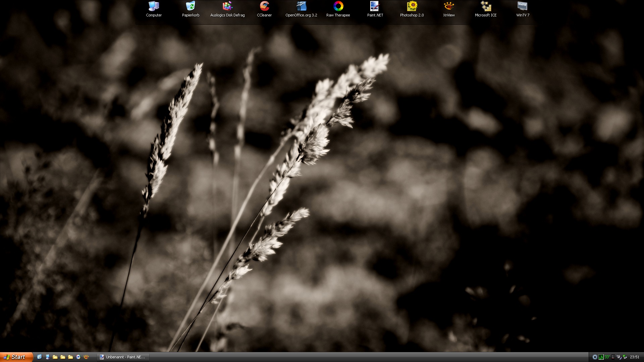This screenshot has height=362, width=644.
Task: Click the 23:51 taskbar clock
Action: 634,357
